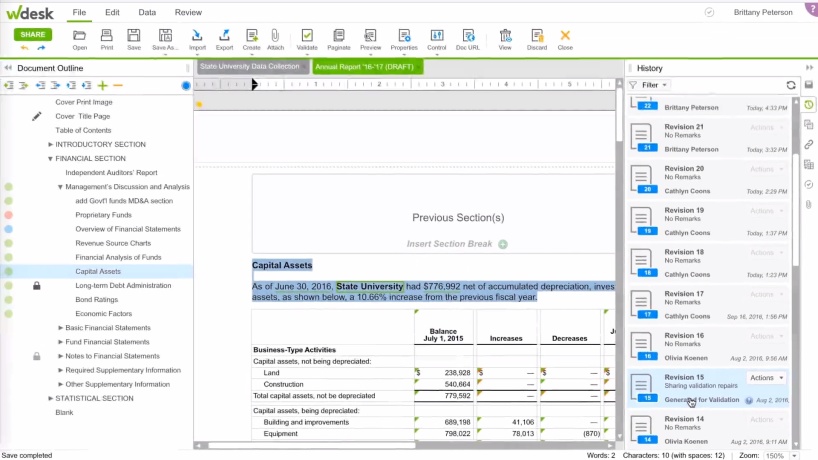Viewport: 818px width, 460px height.
Task: Click the Import toolbar icon
Action: pyautogui.click(x=197, y=40)
